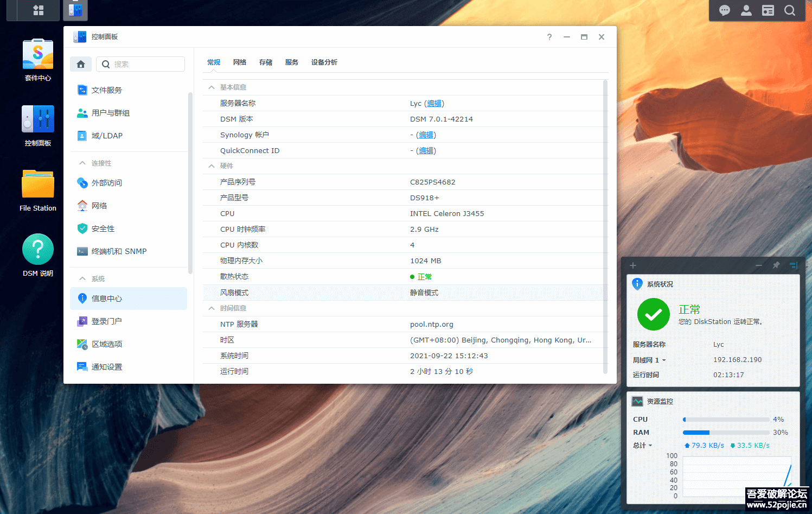Select File Services (文件服务) in sidebar
Screen dimensions: 812x514
pyautogui.click(x=129, y=90)
